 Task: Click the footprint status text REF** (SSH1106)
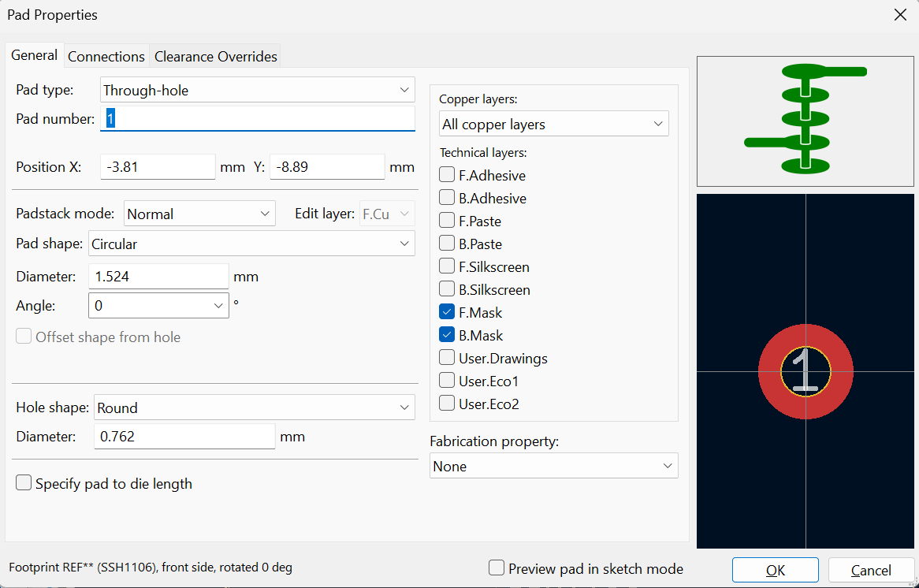(x=150, y=567)
